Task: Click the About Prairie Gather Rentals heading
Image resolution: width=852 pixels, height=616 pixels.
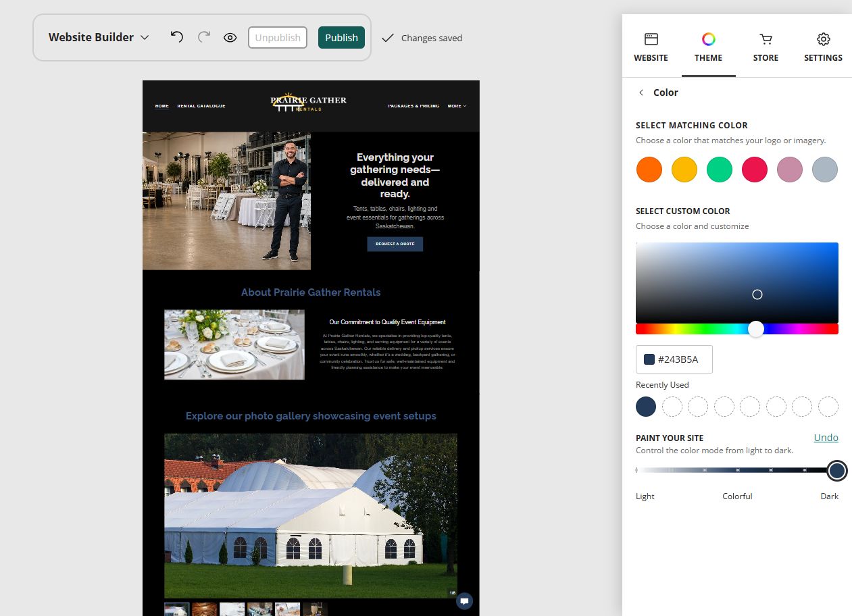Action: point(311,292)
